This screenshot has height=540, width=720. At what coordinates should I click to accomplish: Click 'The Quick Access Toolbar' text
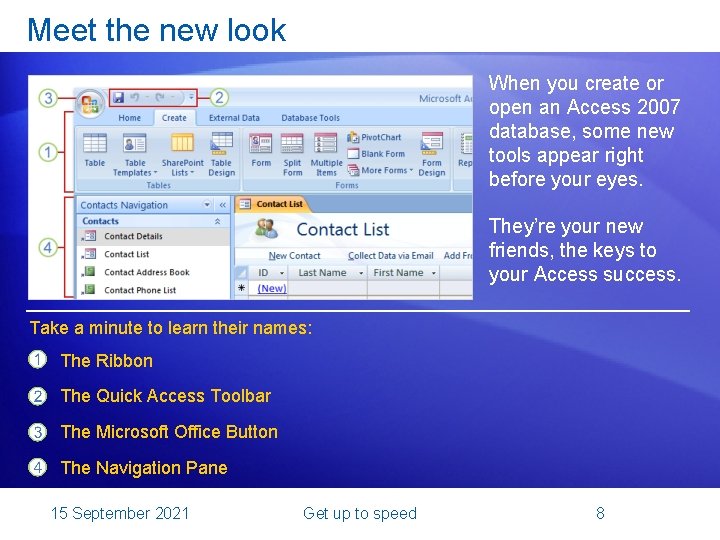coord(166,396)
